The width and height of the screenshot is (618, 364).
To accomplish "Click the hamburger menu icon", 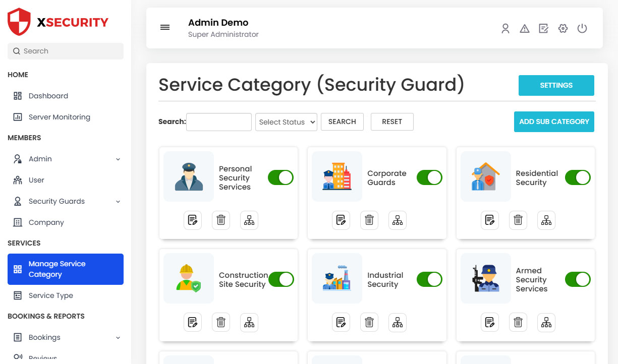I will pyautogui.click(x=165, y=28).
